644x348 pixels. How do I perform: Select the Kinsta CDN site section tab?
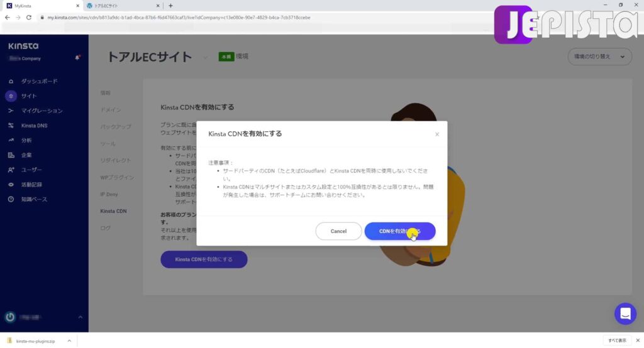pos(113,211)
